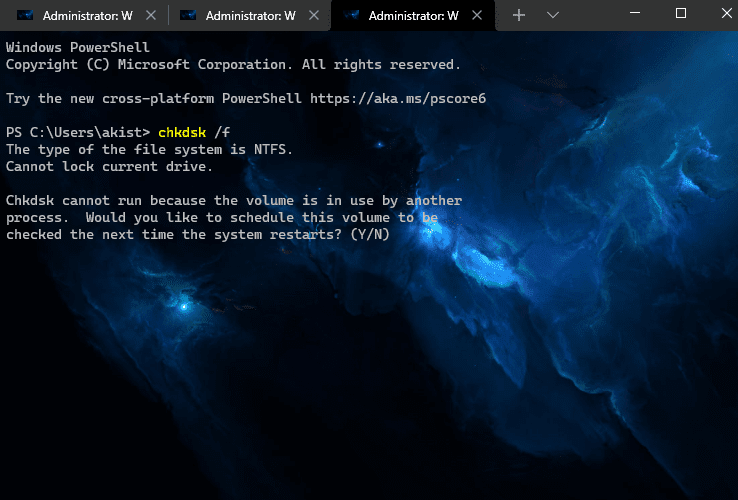738x500 pixels.
Task: Open a new tab with the plus button
Action: 519,16
